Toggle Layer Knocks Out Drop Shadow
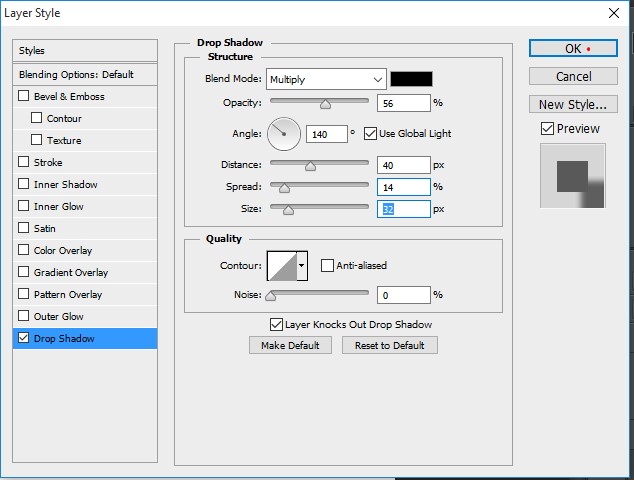The width and height of the screenshot is (634, 480). [276, 324]
